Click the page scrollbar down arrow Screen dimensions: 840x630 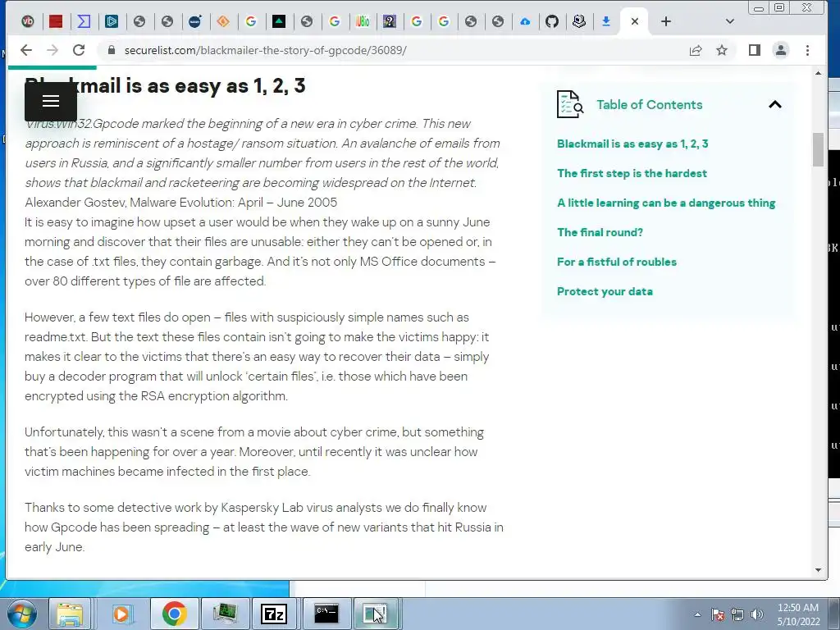coord(818,570)
